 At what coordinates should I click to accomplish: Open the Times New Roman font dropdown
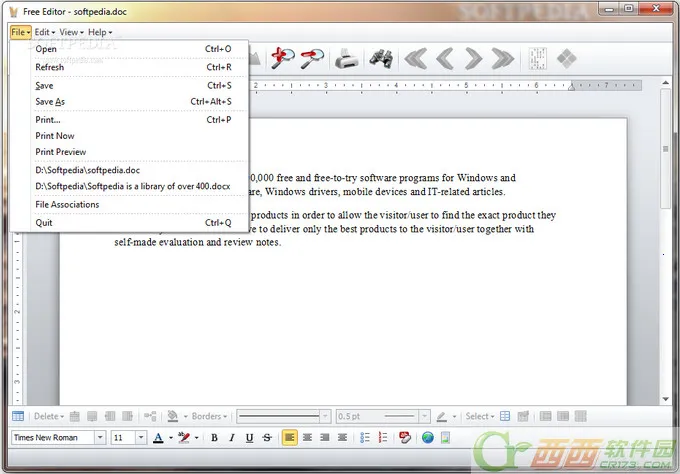(100, 437)
